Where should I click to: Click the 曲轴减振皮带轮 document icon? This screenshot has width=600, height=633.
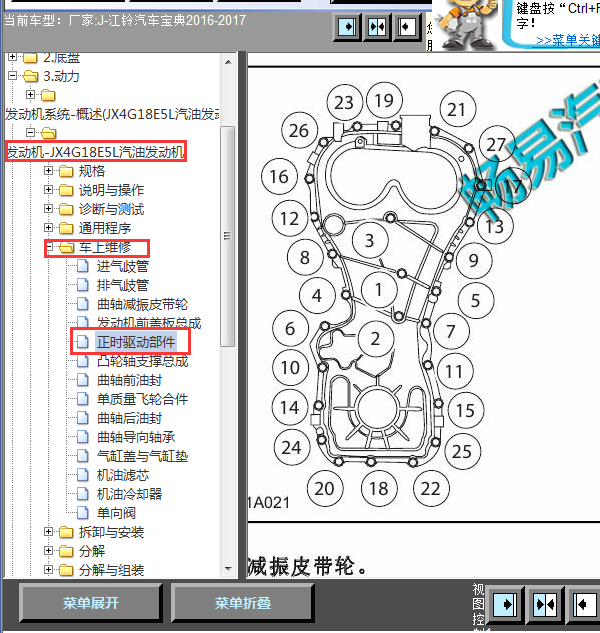[83, 304]
